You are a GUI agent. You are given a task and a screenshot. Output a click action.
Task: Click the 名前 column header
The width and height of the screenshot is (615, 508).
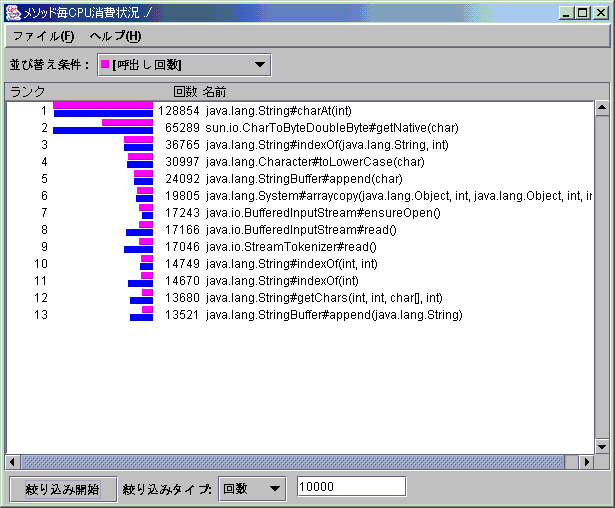(215, 92)
